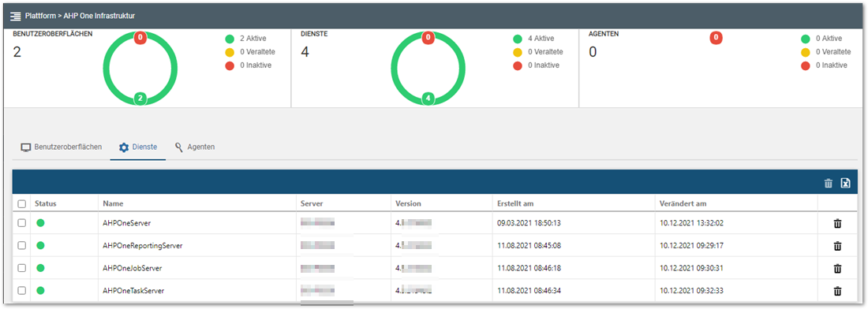Screen dimensions: 868x309
Task: Toggle the select-all checkbox in table header
Action: [22, 204]
